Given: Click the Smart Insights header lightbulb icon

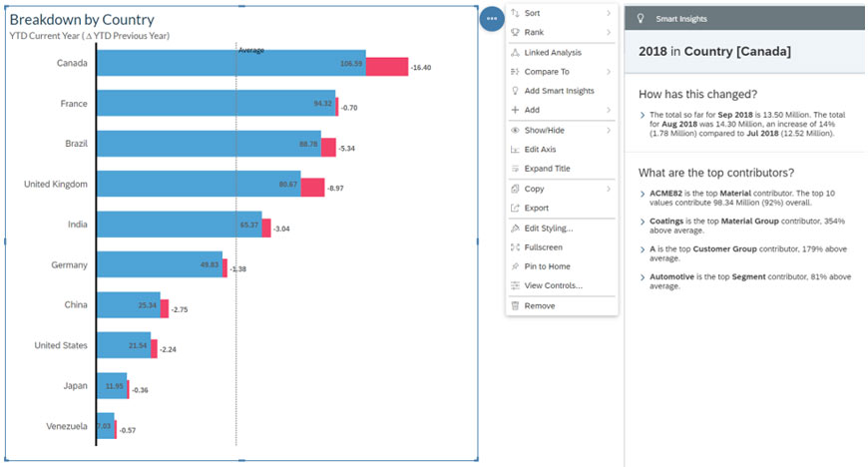Looking at the screenshot, I should pyautogui.click(x=641, y=18).
